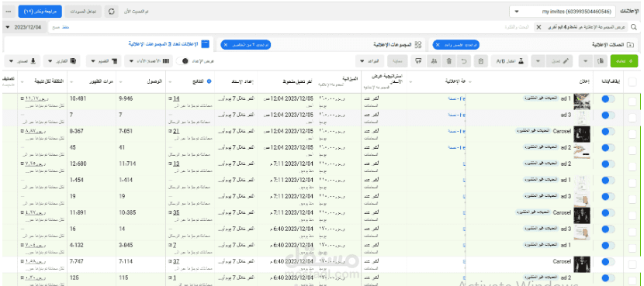The image size is (644, 286).
Task: Click the 21 results value
Action: pos(176,131)
